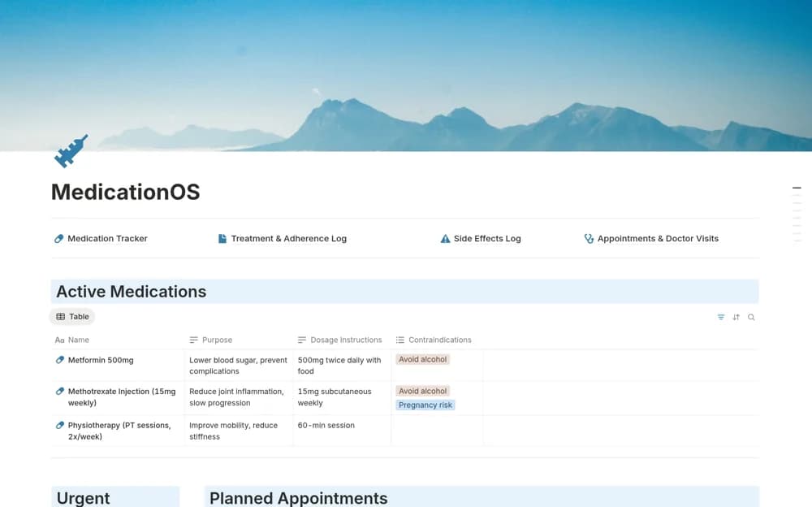The width and height of the screenshot is (812, 507).
Task: Click the Avoid alcohol tag on Methotrexate row
Action: point(422,391)
